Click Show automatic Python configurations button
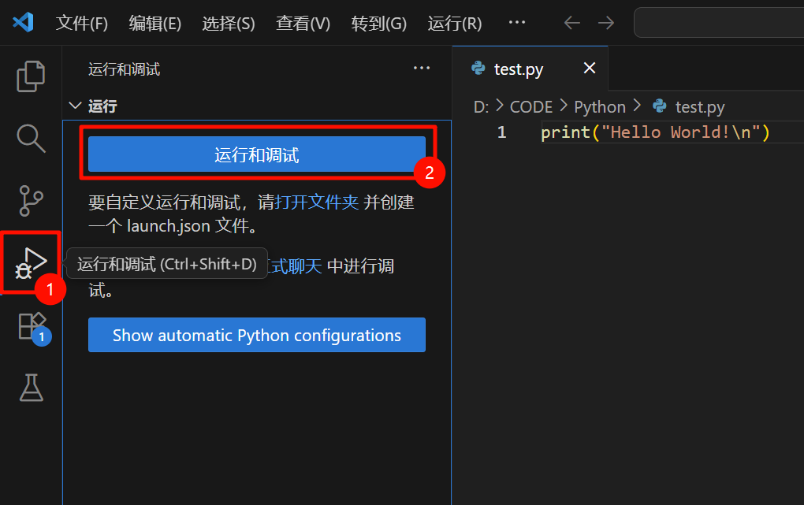The width and height of the screenshot is (804, 505). coord(257,335)
